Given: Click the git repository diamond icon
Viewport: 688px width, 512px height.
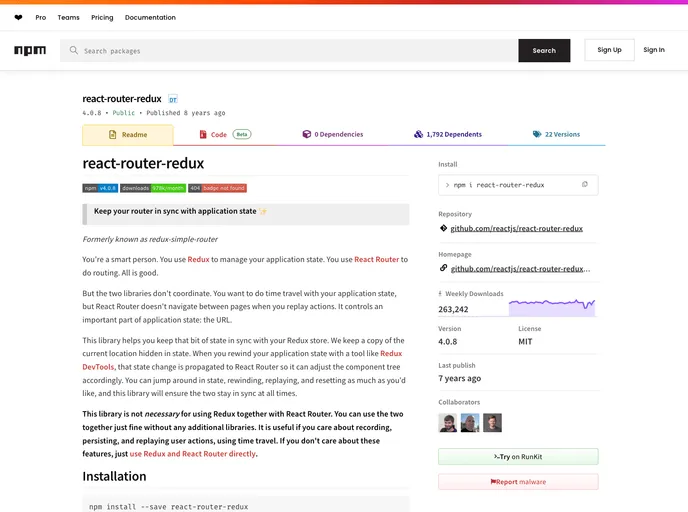Looking at the screenshot, I should 443,228.
